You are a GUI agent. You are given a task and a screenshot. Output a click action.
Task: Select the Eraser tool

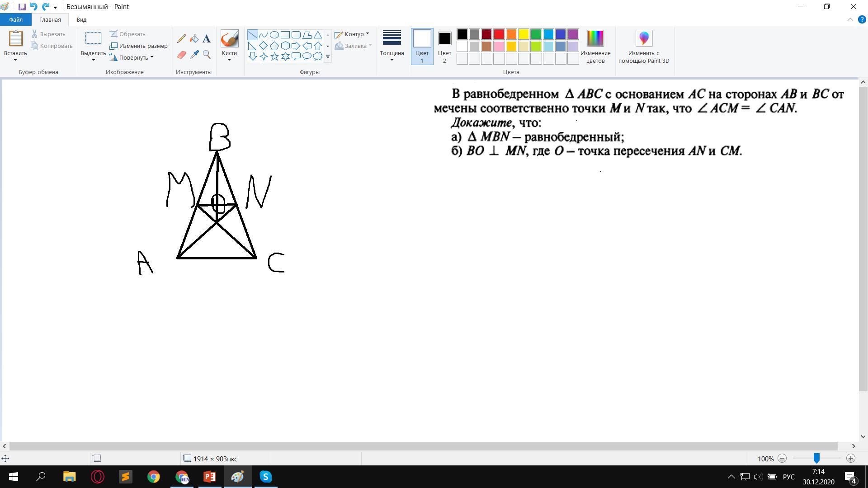tap(181, 55)
